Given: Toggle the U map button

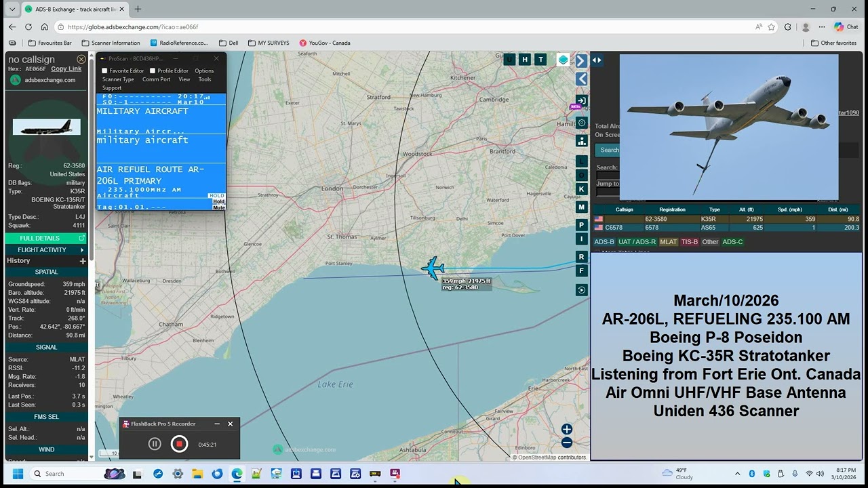Looking at the screenshot, I should pyautogui.click(x=509, y=60).
